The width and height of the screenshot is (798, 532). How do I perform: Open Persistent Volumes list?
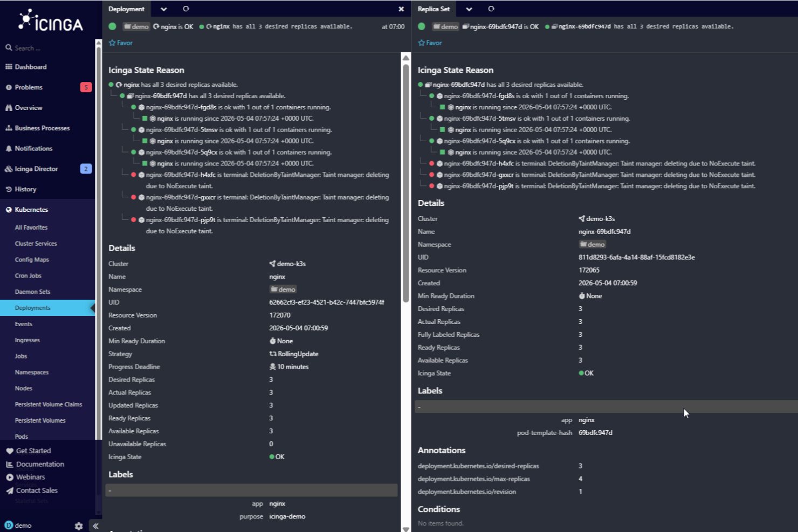pyautogui.click(x=40, y=420)
